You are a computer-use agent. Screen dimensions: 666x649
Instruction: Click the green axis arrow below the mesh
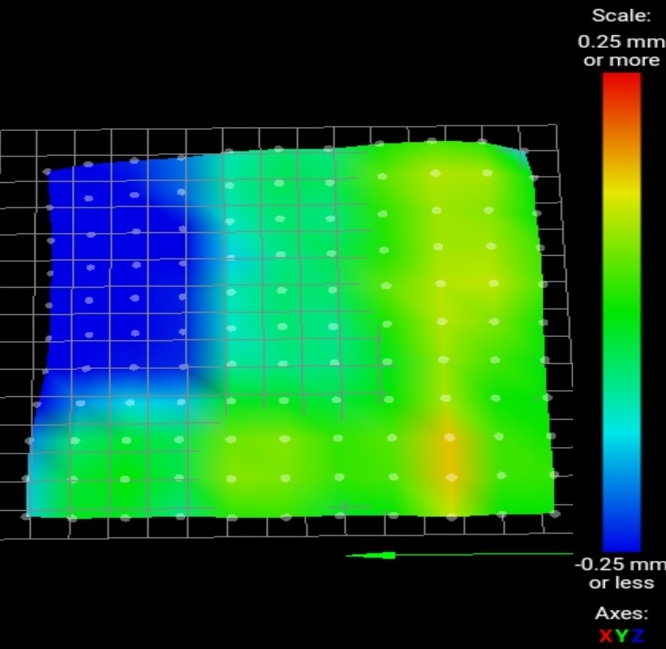pos(459,555)
